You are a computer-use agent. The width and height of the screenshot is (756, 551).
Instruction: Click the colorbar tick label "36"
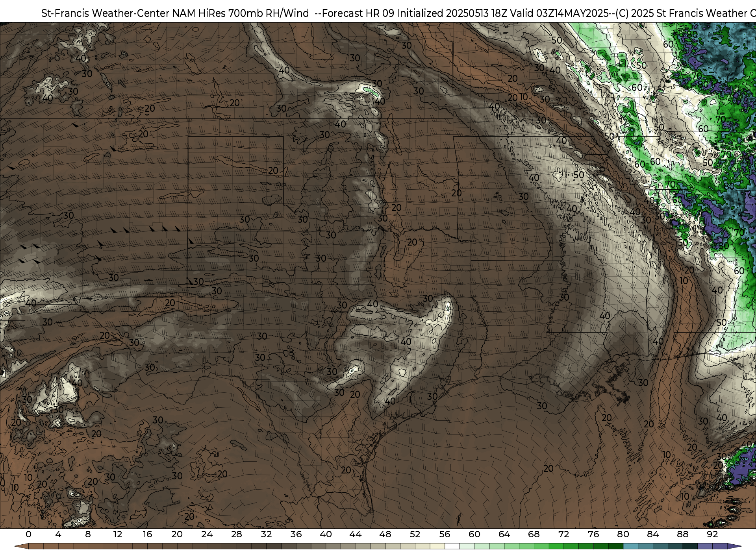[296, 534]
